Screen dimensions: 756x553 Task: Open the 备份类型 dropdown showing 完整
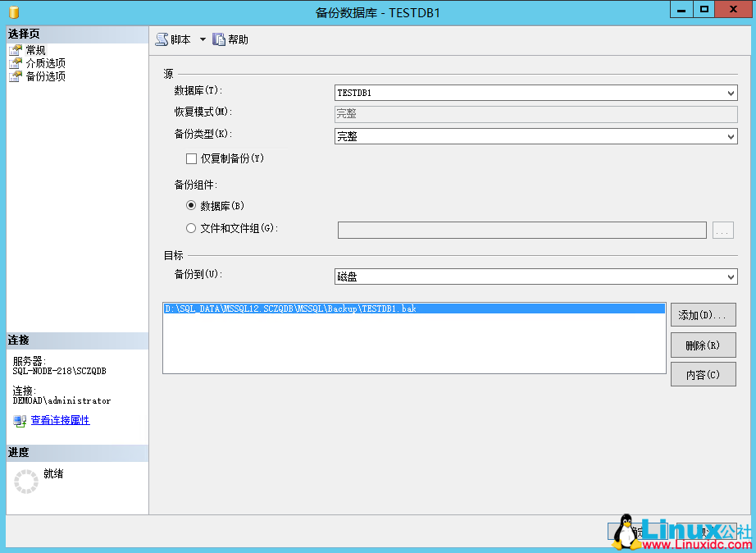click(729, 136)
